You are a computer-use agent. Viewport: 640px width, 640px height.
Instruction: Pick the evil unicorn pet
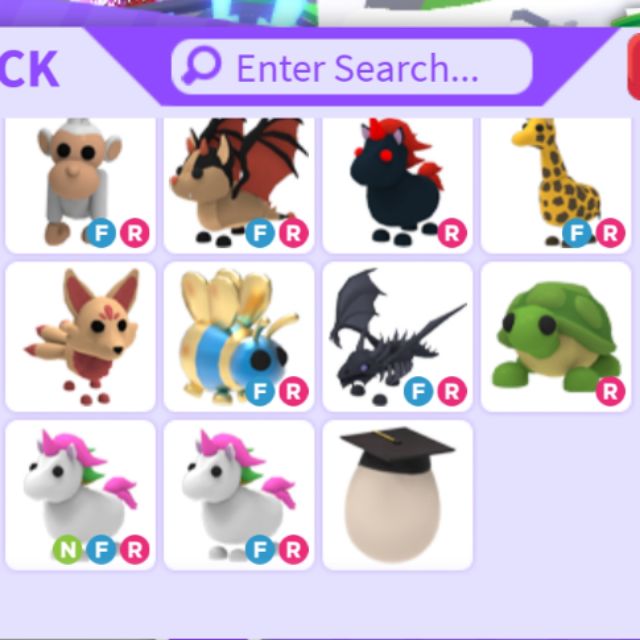[398, 186]
